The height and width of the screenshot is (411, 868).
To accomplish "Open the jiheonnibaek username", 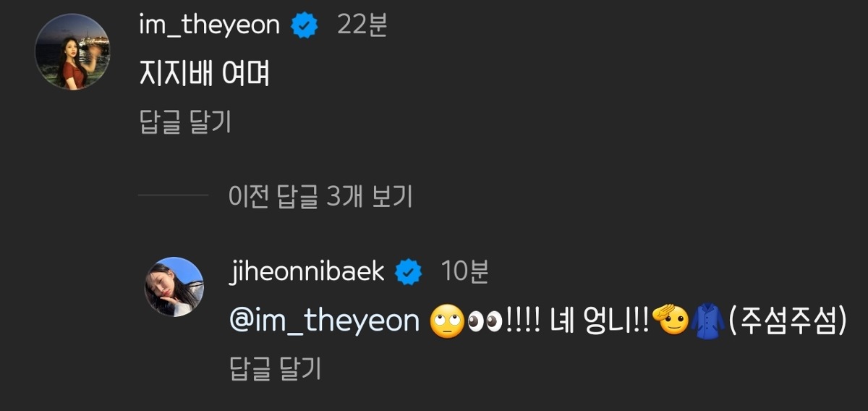I will tap(307, 272).
